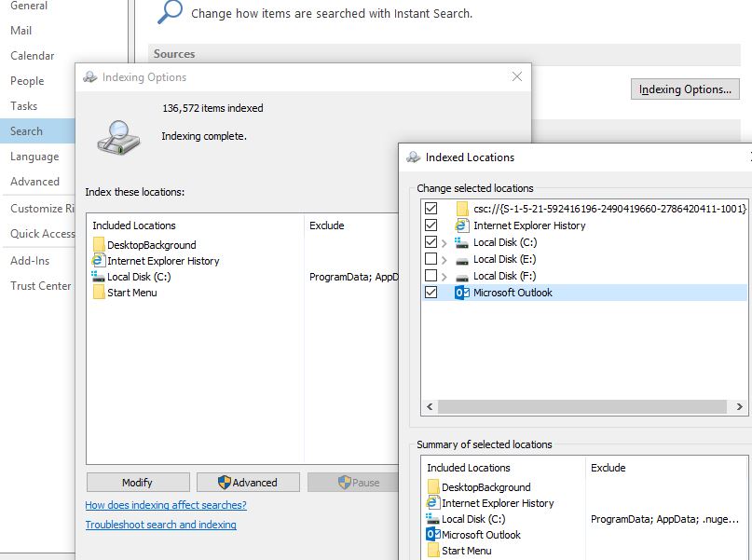
Task: Expand the Local Disk (F:) tree node
Action: [444, 276]
